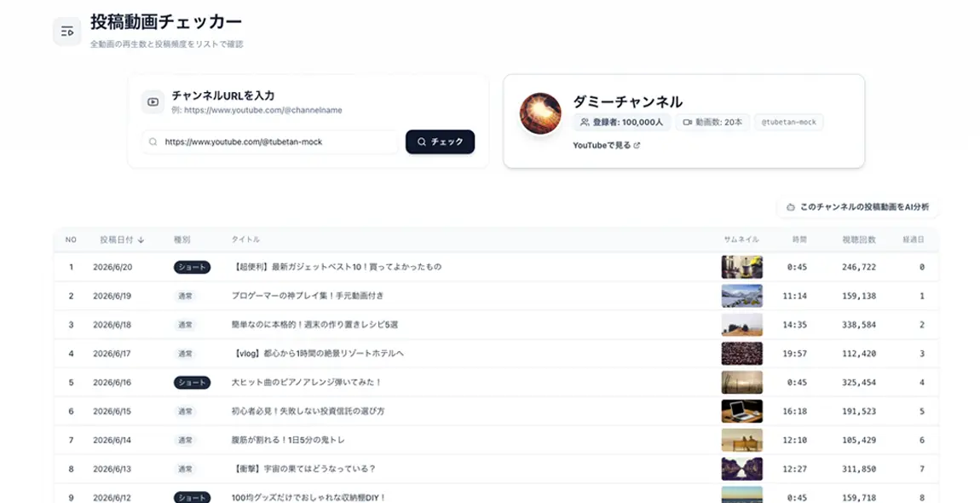Sort by the 投稿日付 column header
980x503 pixels.
(122, 240)
